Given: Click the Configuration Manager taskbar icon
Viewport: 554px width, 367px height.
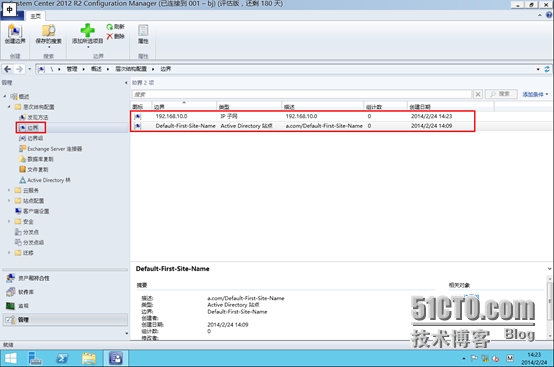Looking at the screenshot, I should [x=116, y=358].
